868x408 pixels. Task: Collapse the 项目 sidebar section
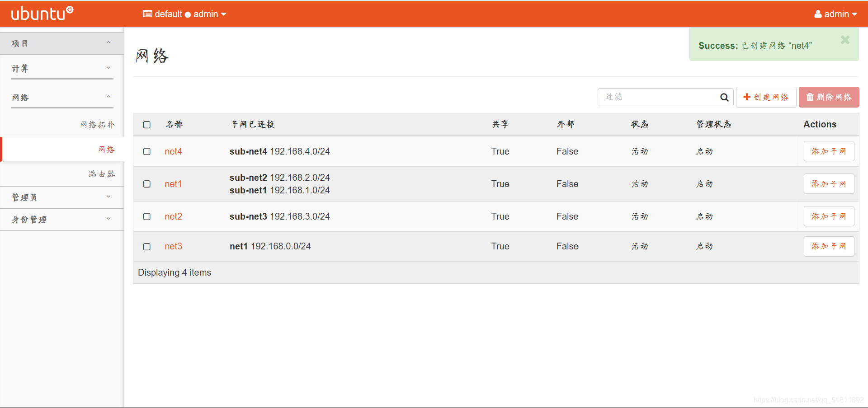(62, 43)
